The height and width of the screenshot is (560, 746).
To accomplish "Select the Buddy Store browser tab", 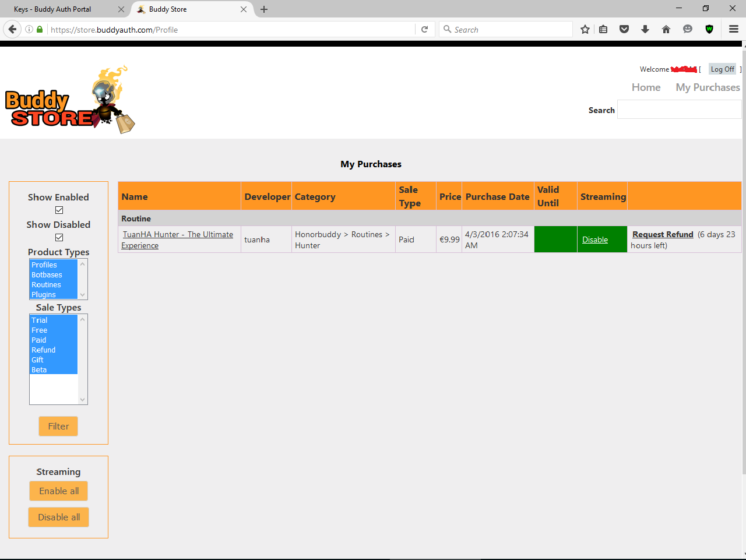I will 192,9.
